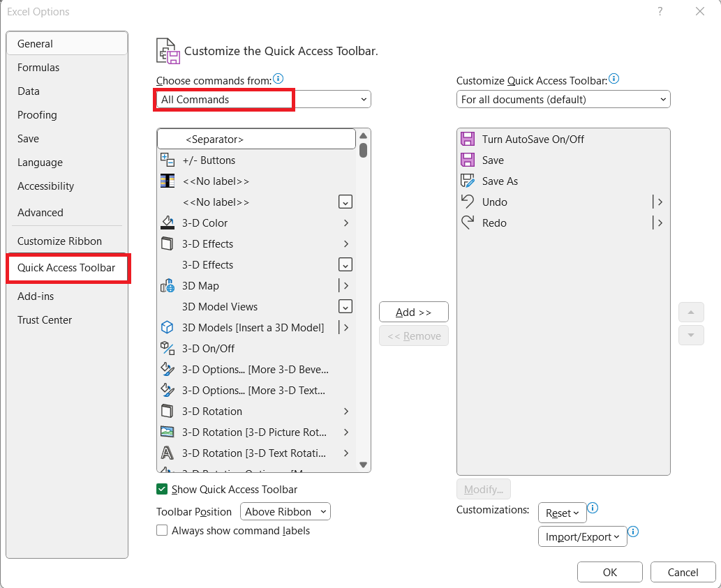721x588 pixels.
Task: Expand the 3D Map split arrow
Action: [345, 286]
